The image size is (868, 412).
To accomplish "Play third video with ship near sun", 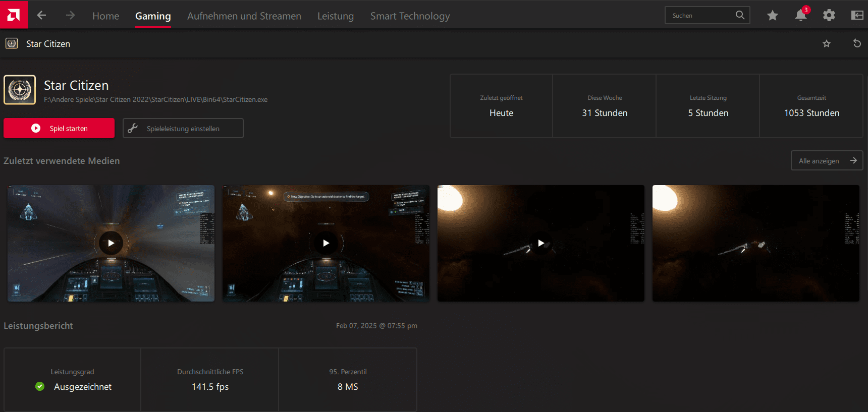I will pyautogui.click(x=541, y=243).
